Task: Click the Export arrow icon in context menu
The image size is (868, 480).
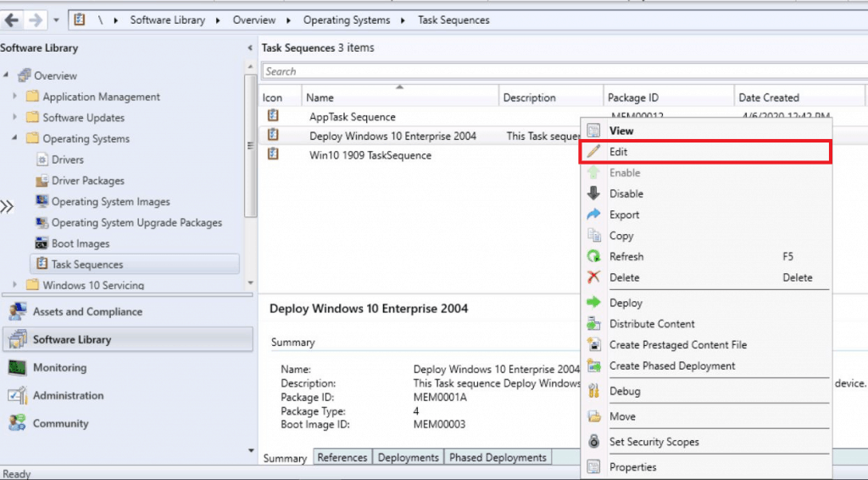Action: 593,215
